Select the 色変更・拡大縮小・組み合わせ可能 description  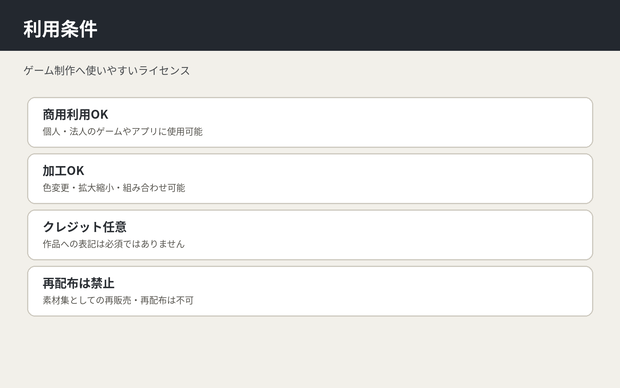(114, 188)
